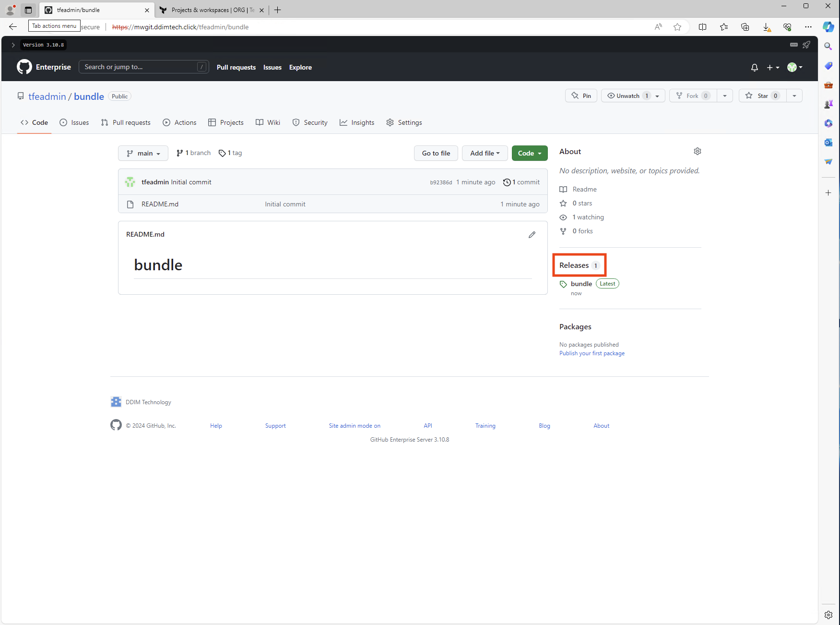Open the Star lists dropdown arrow
Viewport: 840px width, 625px height.
(x=794, y=96)
